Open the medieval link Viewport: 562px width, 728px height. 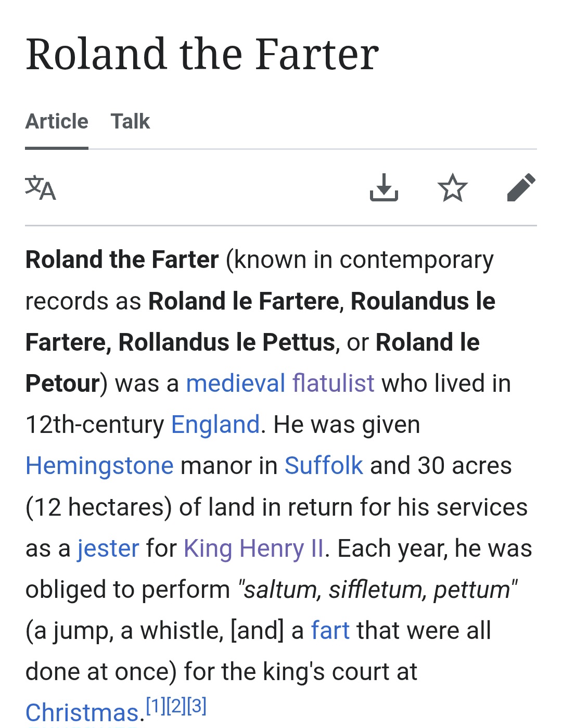click(235, 384)
